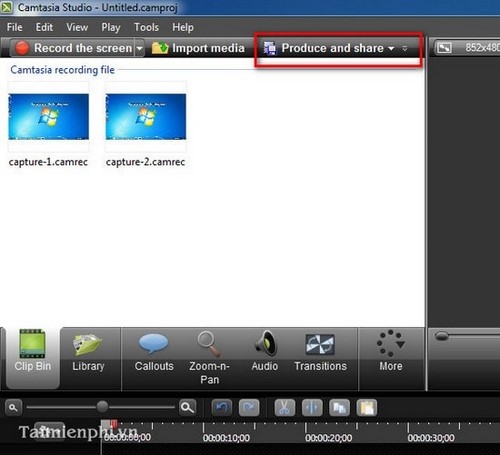Select the Callouts speech bubble icon
500x455 pixels.
pyautogui.click(x=153, y=344)
